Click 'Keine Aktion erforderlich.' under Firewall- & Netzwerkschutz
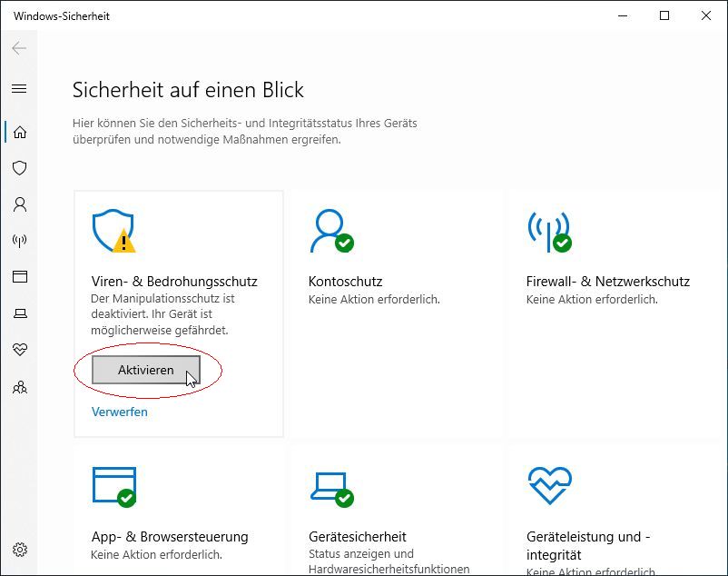Screen dimensions: 728x576 tap(592, 299)
